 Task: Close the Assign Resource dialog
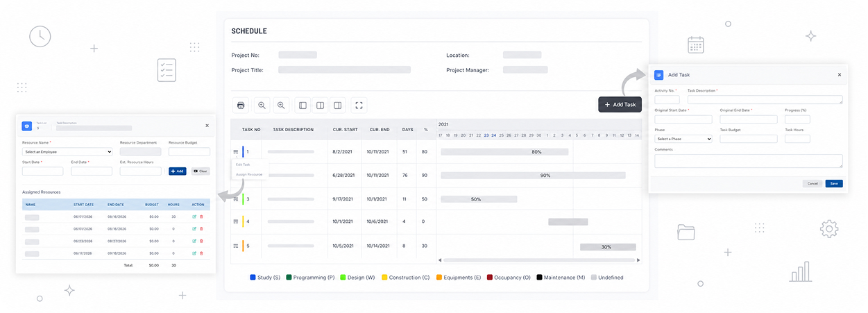click(207, 126)
